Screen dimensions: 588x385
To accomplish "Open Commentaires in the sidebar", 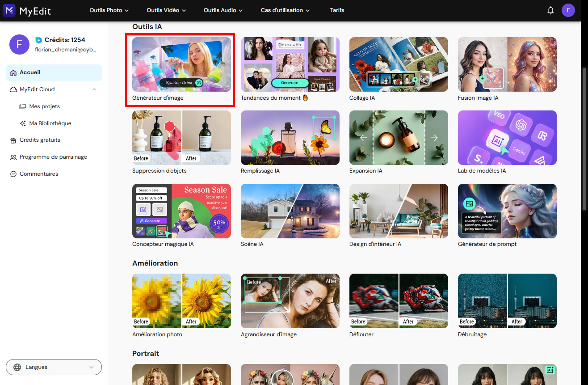I will [x=39, y=174].
